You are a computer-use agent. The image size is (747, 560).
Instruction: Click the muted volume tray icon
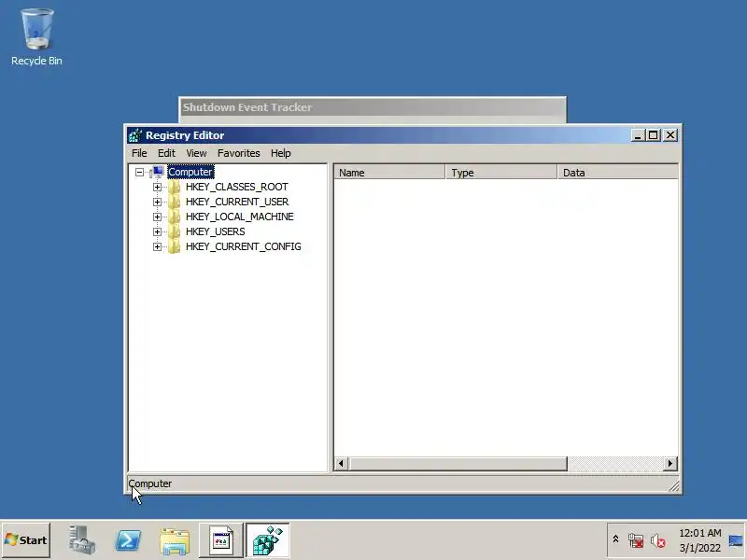click(658, 540)
